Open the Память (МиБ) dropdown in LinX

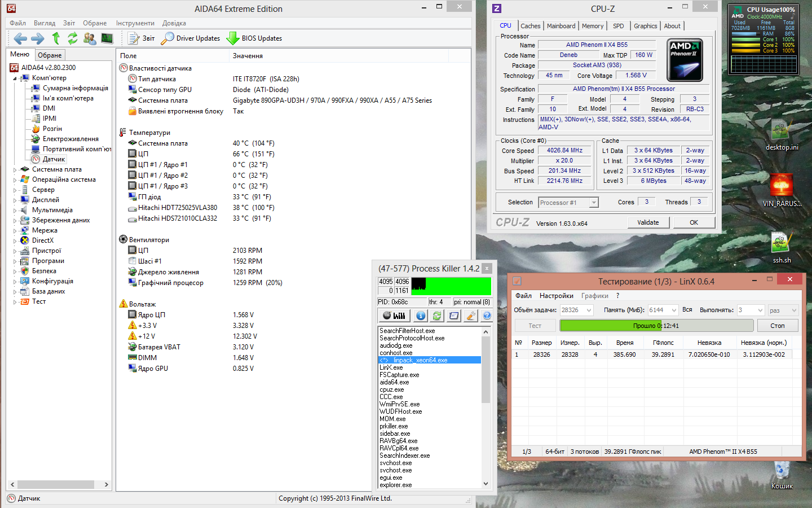[663, 310]
